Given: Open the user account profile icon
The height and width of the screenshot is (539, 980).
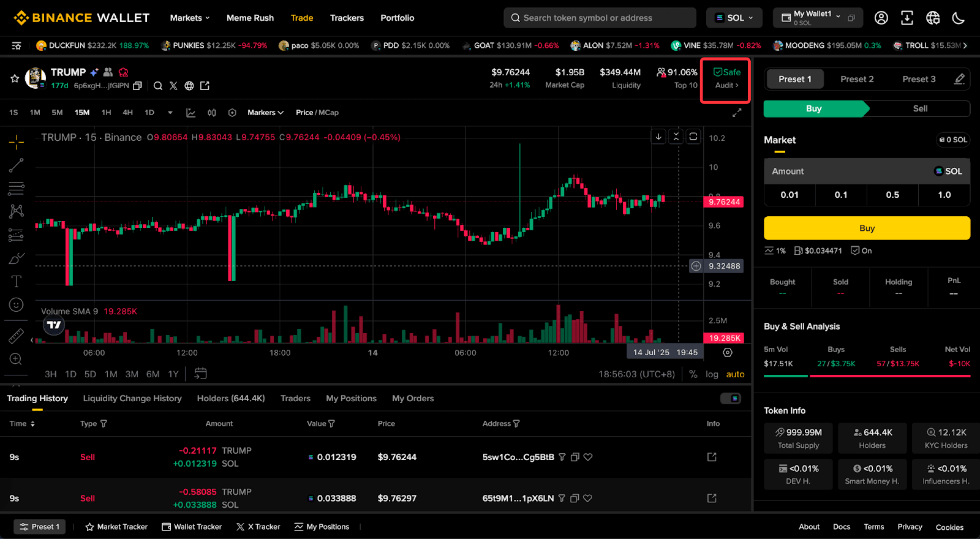Looking at the screenshot, I should [881, 18].
